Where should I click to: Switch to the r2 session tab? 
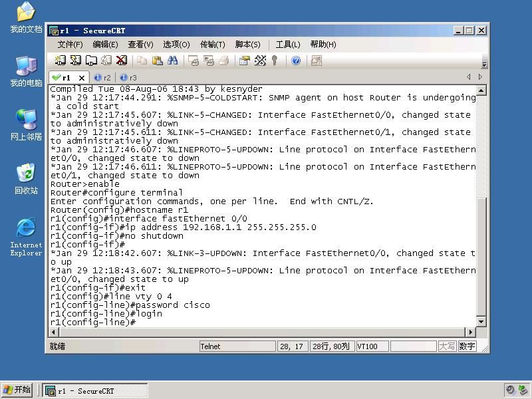[x=103, y=78]
